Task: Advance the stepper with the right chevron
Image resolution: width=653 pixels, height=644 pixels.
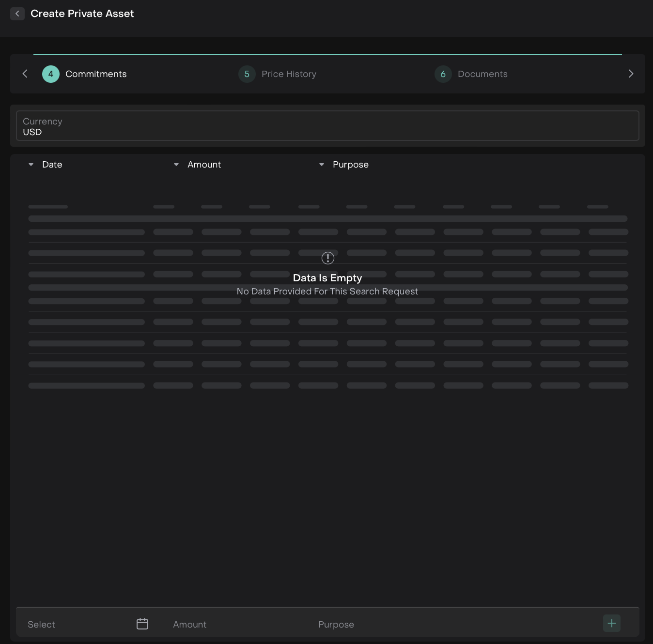Action: (x=630, y=74)
